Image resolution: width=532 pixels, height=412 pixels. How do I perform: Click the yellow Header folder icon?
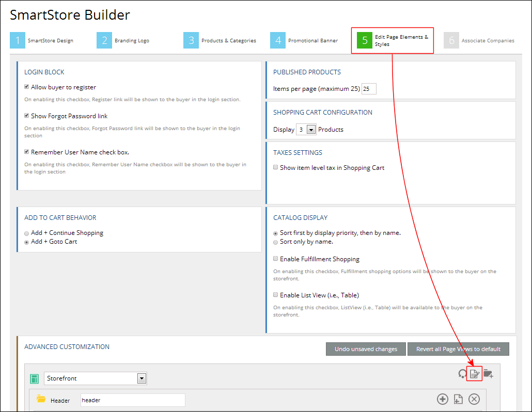click(x=41, y=399)
